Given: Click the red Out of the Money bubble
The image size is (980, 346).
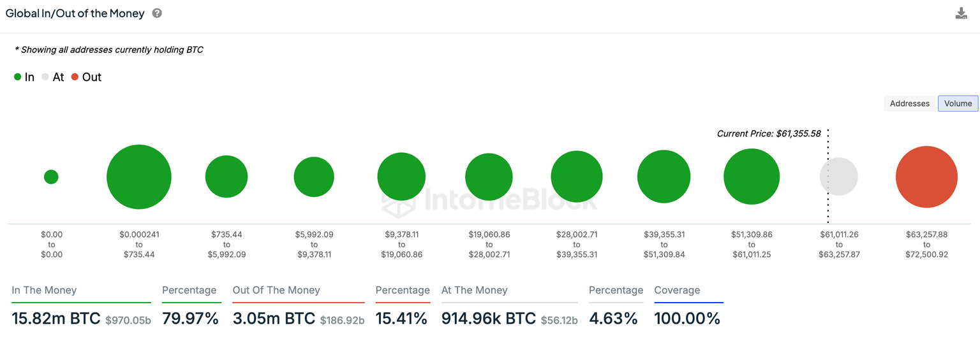Looking at the screenshot, I should (x=926, y=177).
